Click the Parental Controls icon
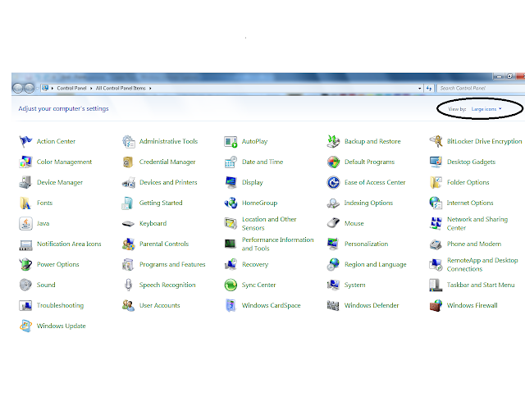Image resolution: width=525 pixels, height=420 pixels. (x=128, y=244)
